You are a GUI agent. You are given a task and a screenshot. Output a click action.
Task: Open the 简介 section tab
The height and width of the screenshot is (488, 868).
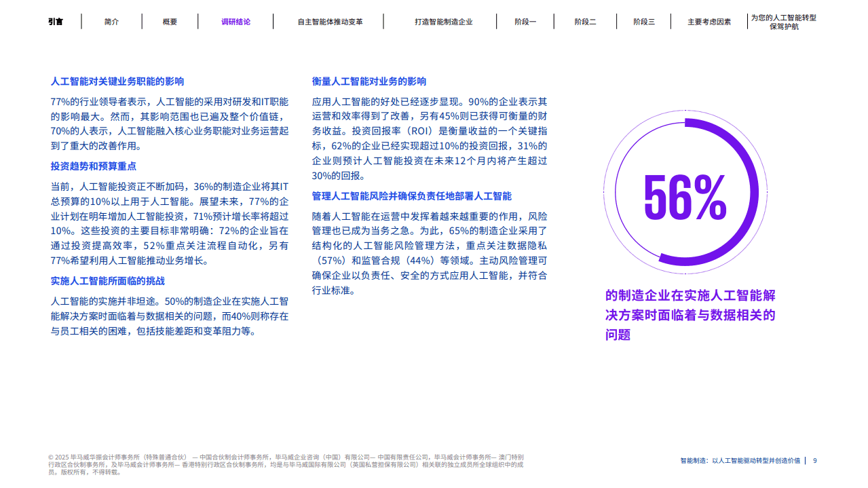pyautogui.click(x=110, y=21)
